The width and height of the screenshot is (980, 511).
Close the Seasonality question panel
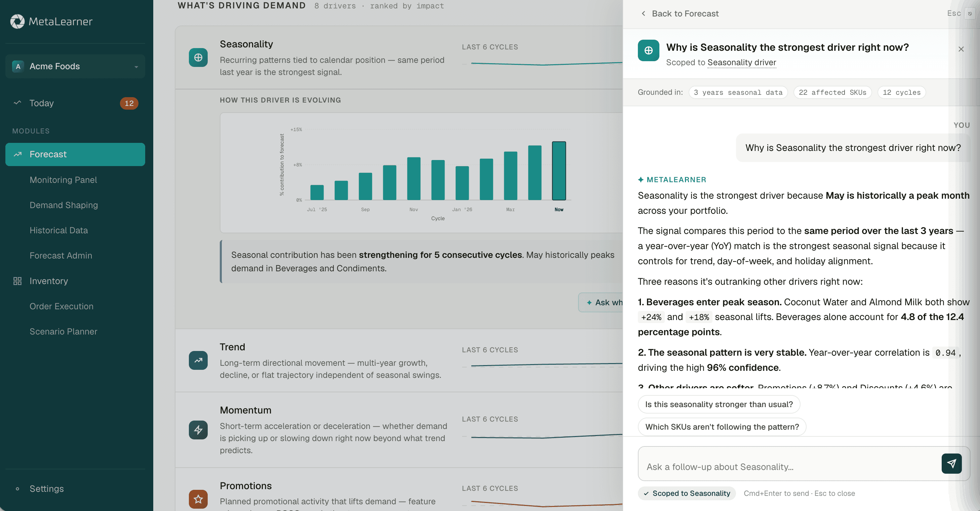point(961,49)
